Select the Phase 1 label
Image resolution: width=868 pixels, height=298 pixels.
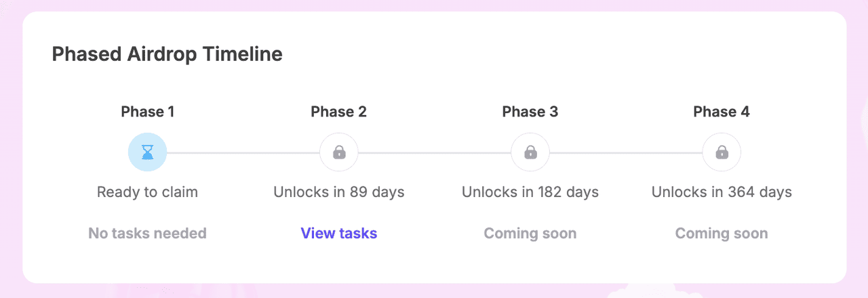148,112
